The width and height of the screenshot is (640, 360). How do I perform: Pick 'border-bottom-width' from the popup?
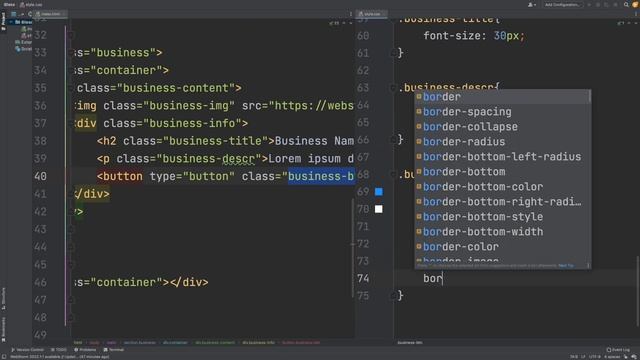(502, 232)
